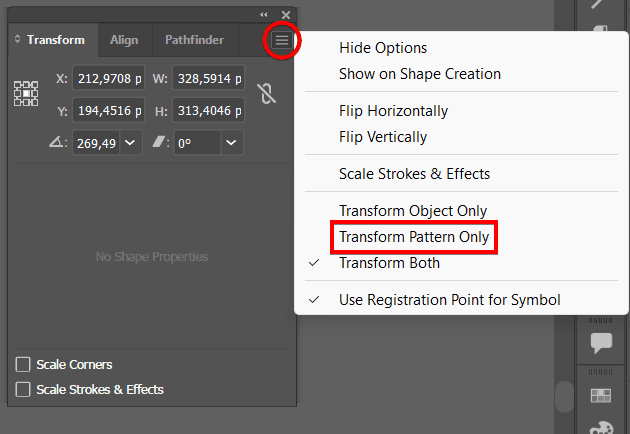Switch to the Pathfinder tab
630x434 pixels.
pos(194,40)
